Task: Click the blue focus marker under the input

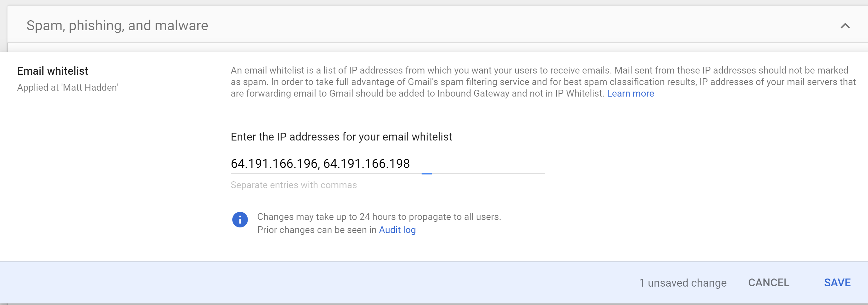Action: [427, 174]
